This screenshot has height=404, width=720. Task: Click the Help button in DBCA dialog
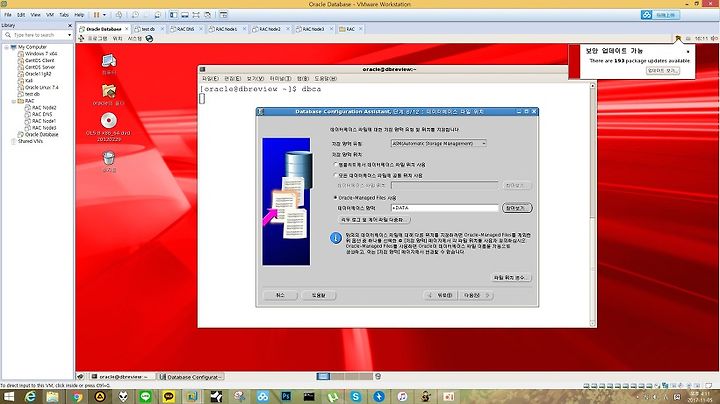point(319,296)
